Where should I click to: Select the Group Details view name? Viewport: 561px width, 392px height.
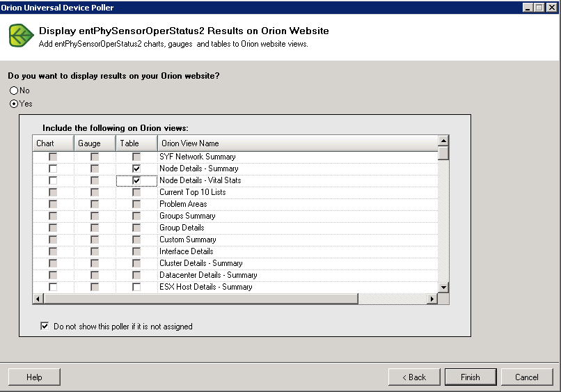click(182, 228)
